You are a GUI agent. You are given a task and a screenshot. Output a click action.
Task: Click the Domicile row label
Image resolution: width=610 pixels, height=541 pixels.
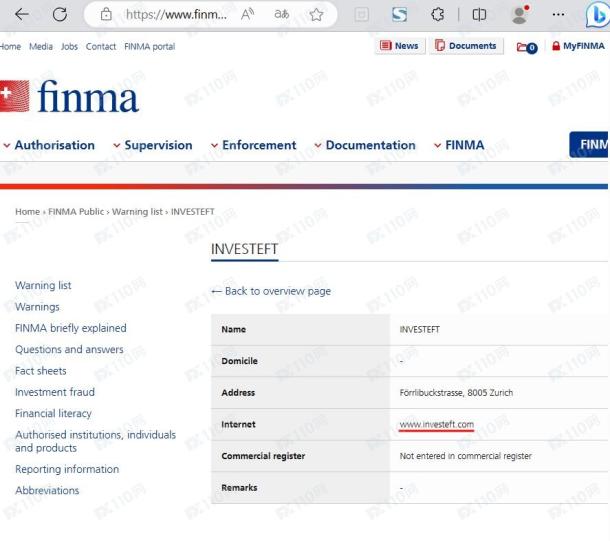coord(239,361)
